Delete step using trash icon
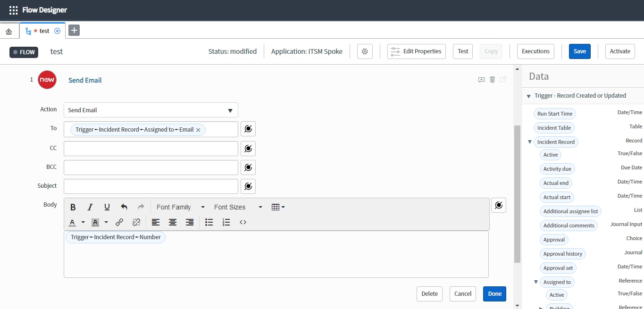This screenshot has width=644, height=309. click(x=492, y=80)
